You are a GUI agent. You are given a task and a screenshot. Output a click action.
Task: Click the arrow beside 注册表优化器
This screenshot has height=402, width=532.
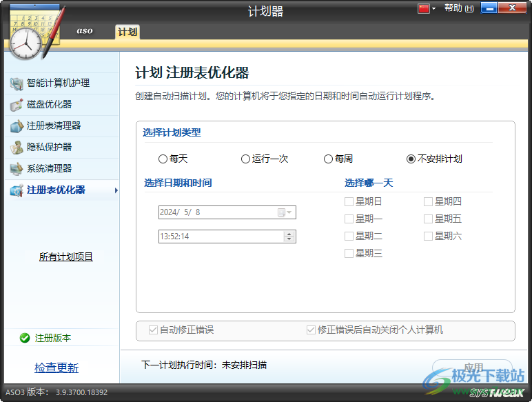pyautogui.click(x=116, y=190)
